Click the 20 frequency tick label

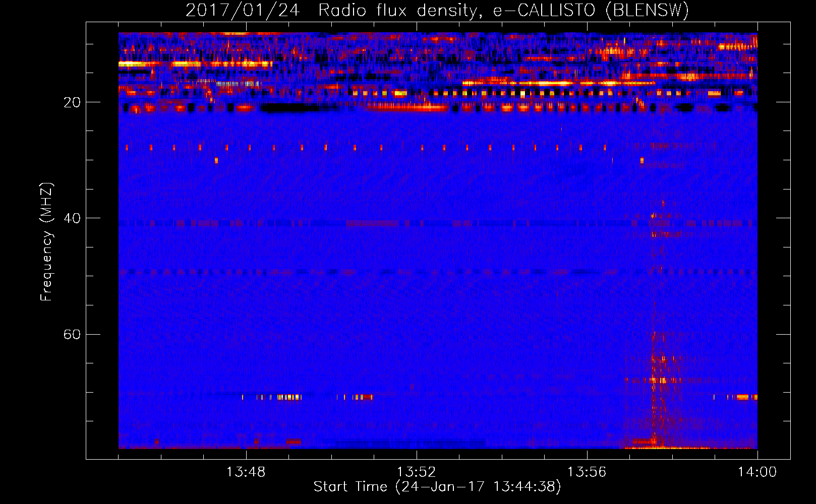tap(72, 102)
